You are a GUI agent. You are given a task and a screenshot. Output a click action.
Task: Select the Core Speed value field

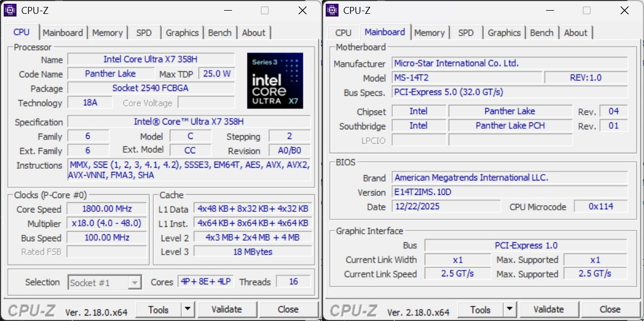[106, 209]
